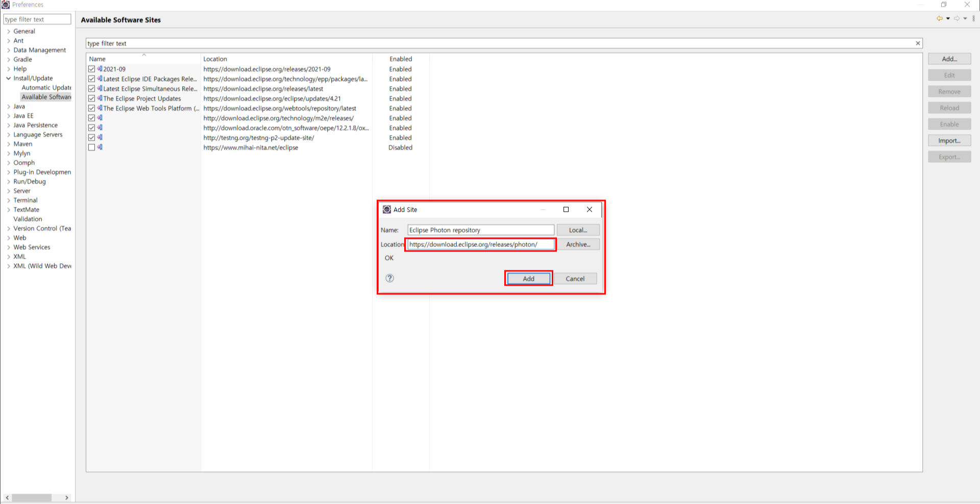The height and width of the screenshot is (504, 980).
Task: Select Available Software Sites tree item
Action: pos(46,97)
